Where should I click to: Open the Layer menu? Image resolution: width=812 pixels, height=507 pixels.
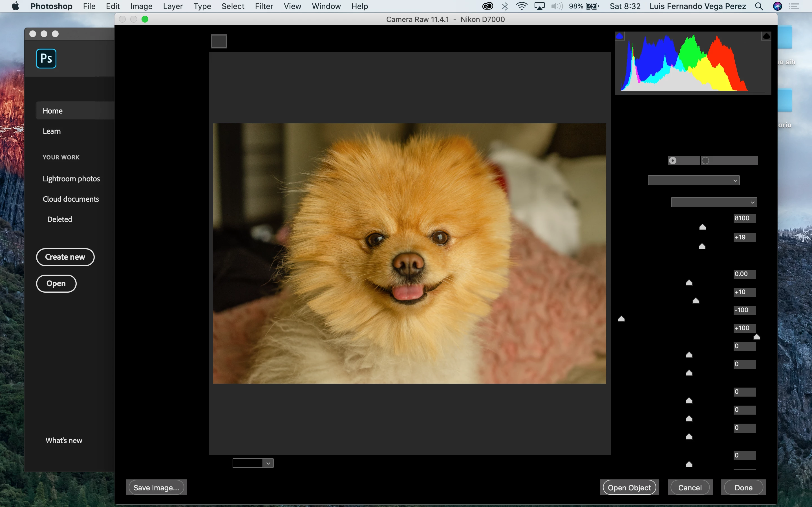tap(173, 6)
